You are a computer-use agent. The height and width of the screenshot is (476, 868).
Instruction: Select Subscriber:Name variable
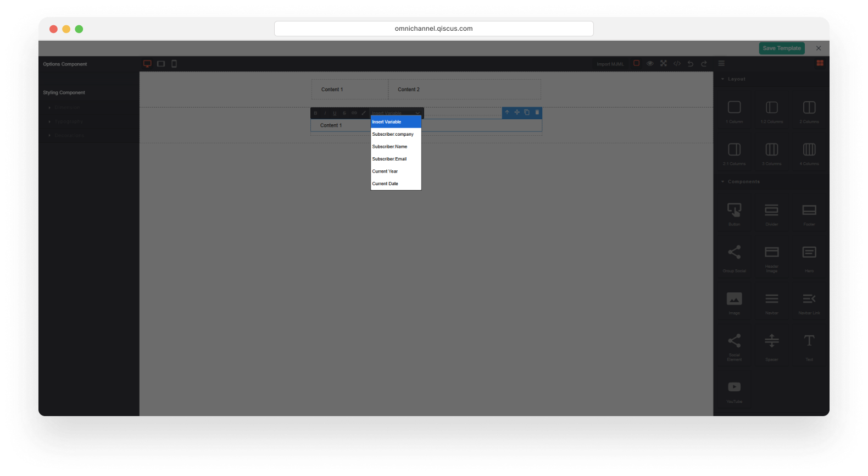pos(396,147)
